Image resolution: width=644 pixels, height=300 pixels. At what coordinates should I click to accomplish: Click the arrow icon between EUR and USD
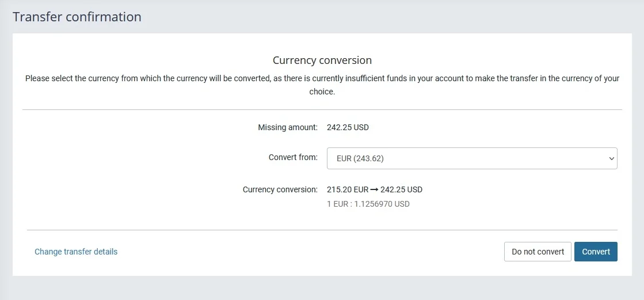(374, 189)
